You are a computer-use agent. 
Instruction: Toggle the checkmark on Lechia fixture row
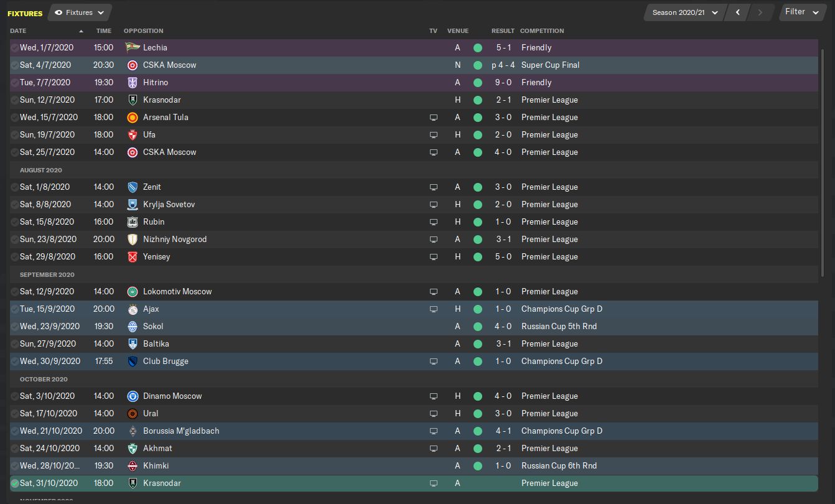coord(15,47)
